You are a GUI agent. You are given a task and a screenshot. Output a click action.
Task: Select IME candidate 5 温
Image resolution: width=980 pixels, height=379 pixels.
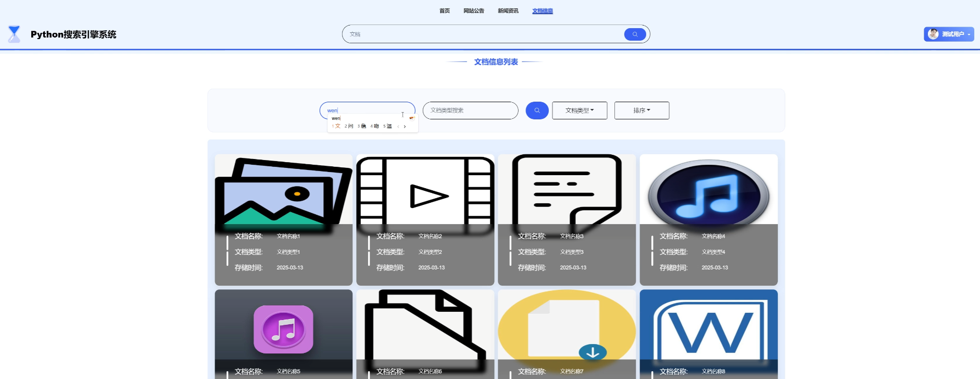(x=387, y=126)
